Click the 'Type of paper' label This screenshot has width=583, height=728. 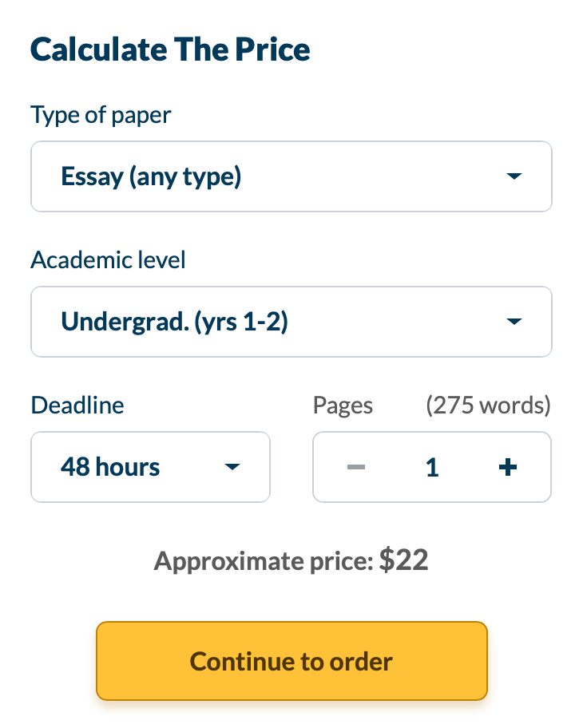(101, 115)
